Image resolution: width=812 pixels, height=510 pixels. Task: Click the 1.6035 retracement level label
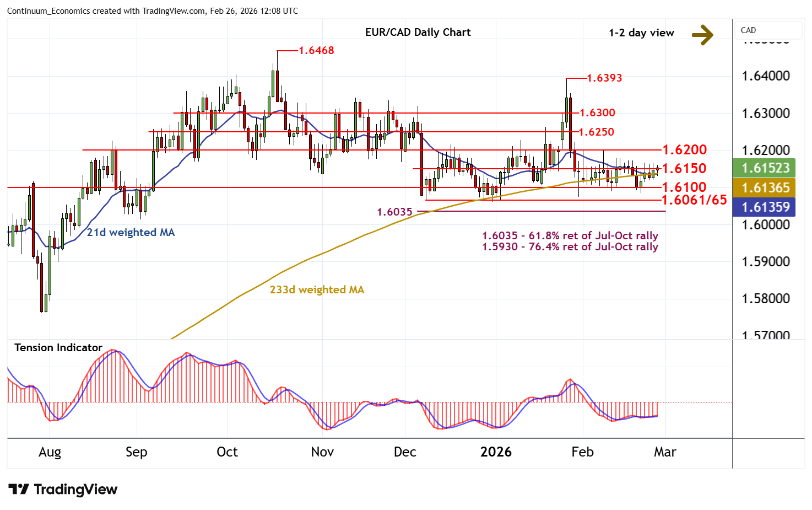[x=394, y=212]
